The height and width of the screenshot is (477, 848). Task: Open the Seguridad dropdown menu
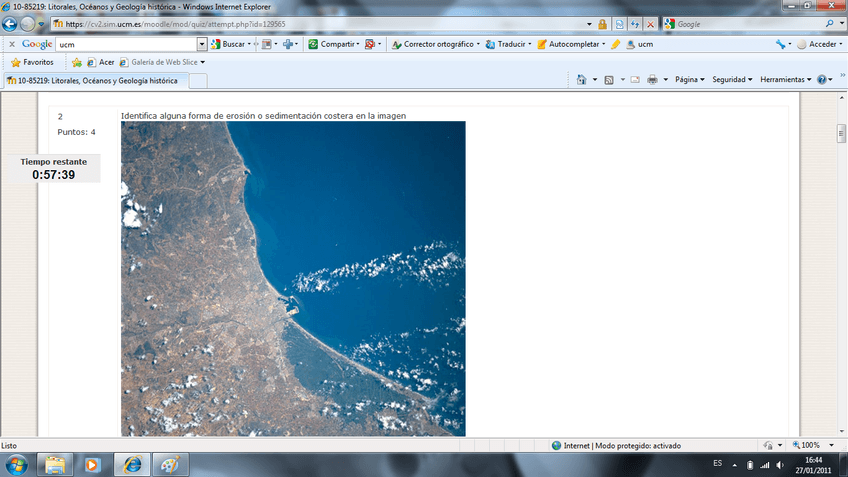click(732, 80)
